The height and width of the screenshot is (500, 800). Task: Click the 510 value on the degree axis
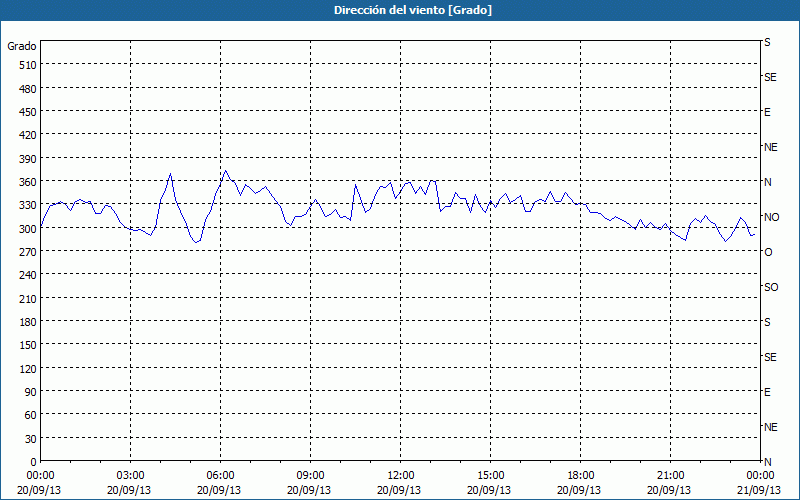coord(28,65)
